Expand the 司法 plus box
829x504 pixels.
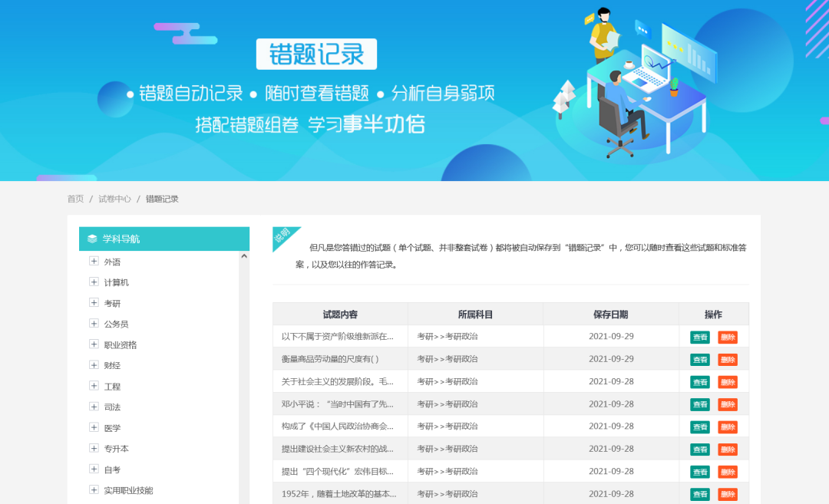(x=94, y=407)
